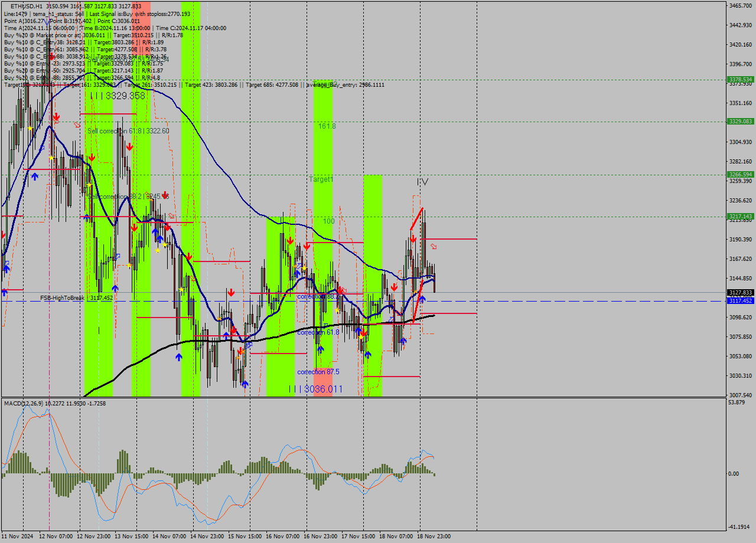Click the 17 Nov 15:00 time axis label
Viewport: 756px width, 543px height.
[359, 537]
